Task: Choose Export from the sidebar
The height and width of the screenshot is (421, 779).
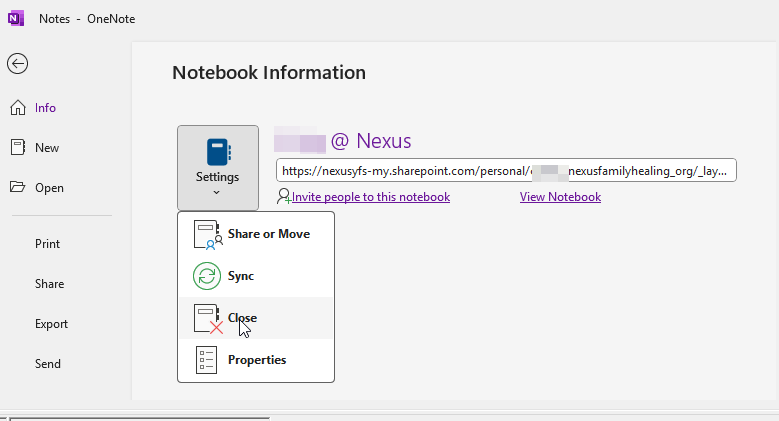Action: [x=51, y=324]
